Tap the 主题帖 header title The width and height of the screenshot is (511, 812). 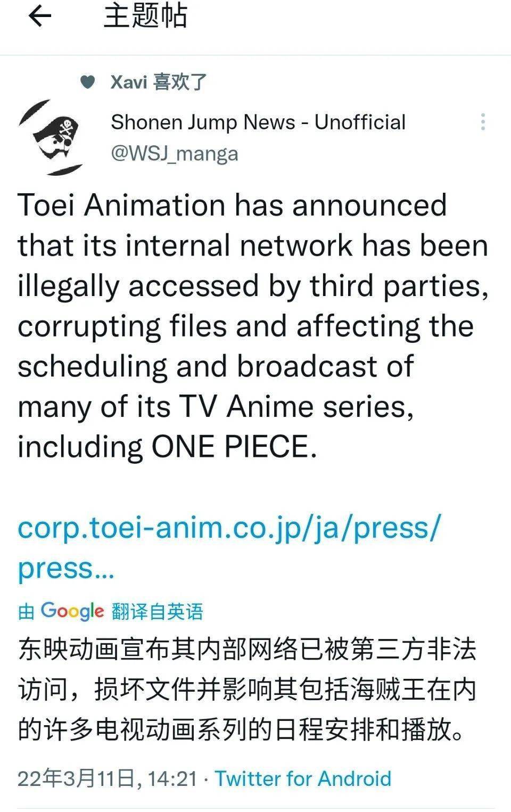pos(145,16)
